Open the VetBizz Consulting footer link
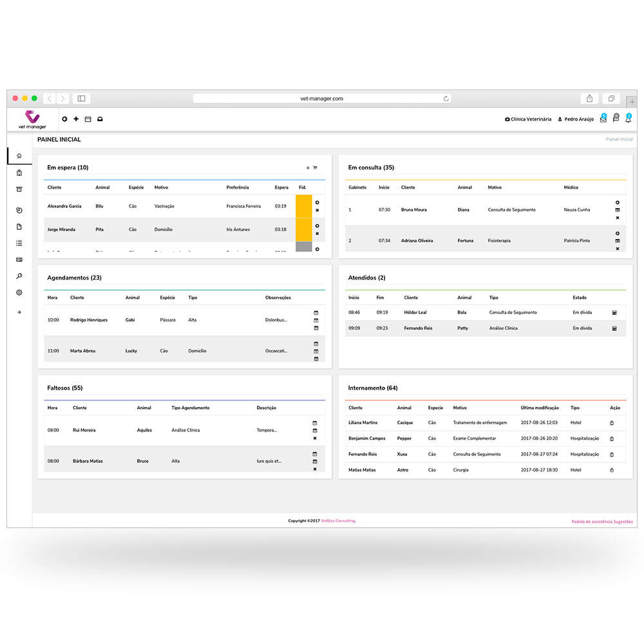This screenshot has height=644, width=644. (x=338, y=521)
